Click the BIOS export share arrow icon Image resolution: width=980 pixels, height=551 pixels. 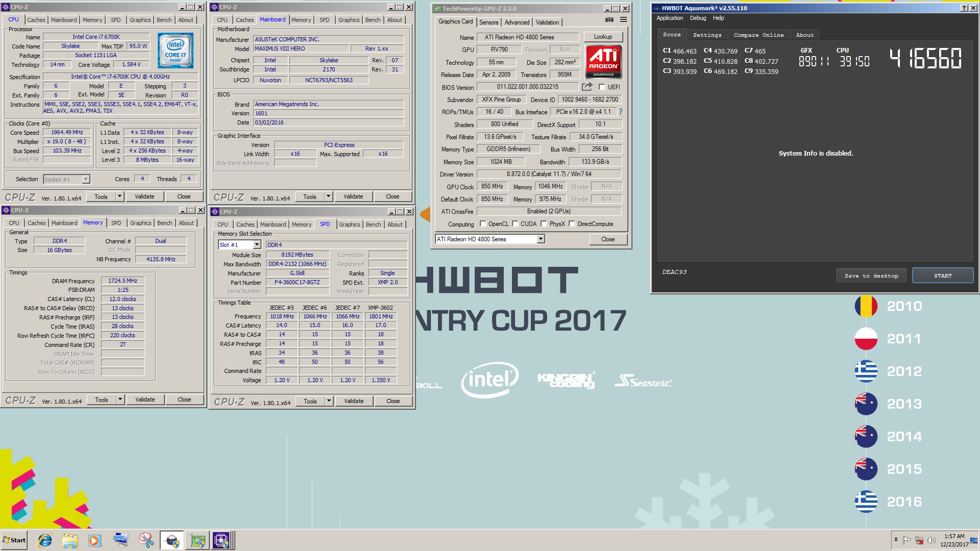point(587,87)
